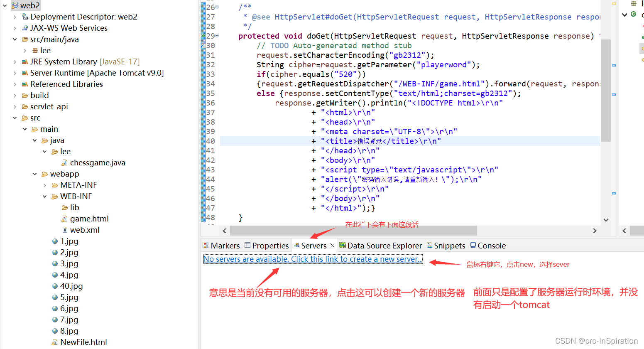Switch to the Markers tab
The width and height of the screenshot is (644, 349).
coord(221,246)
